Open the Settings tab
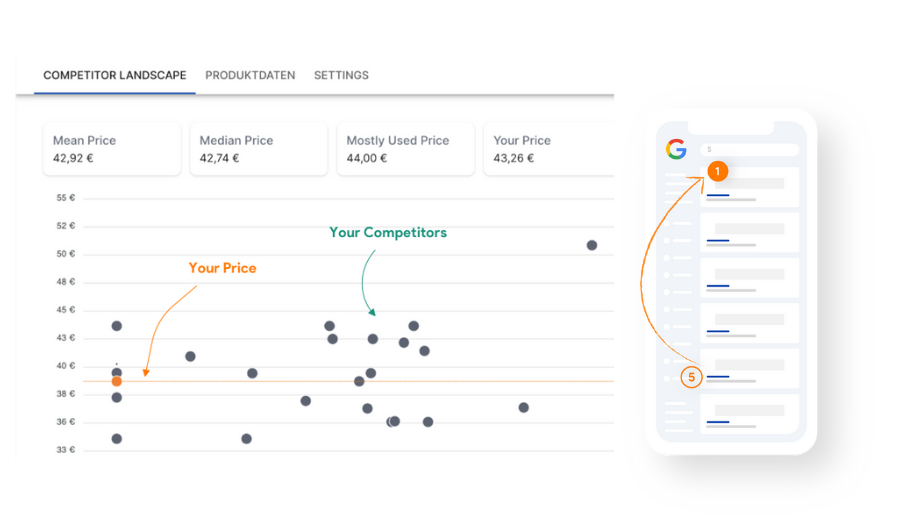 341,75
